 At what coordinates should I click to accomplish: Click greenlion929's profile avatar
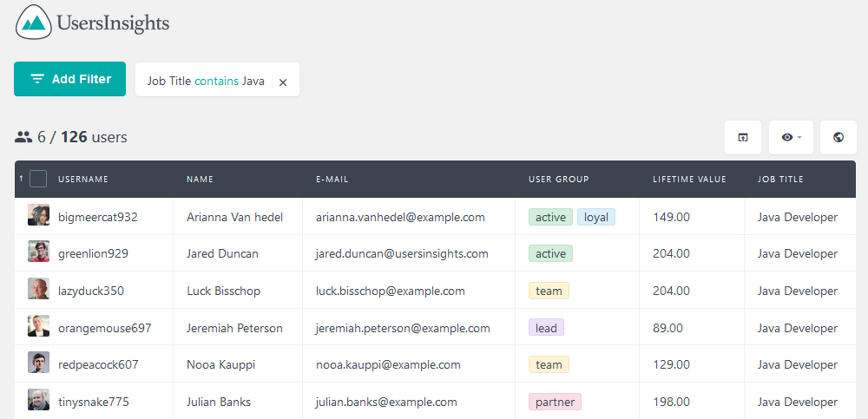point(39,252)
